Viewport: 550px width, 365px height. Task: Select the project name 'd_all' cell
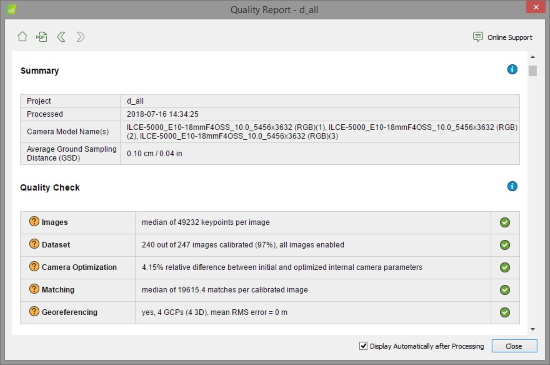click(x=320, y=101)
